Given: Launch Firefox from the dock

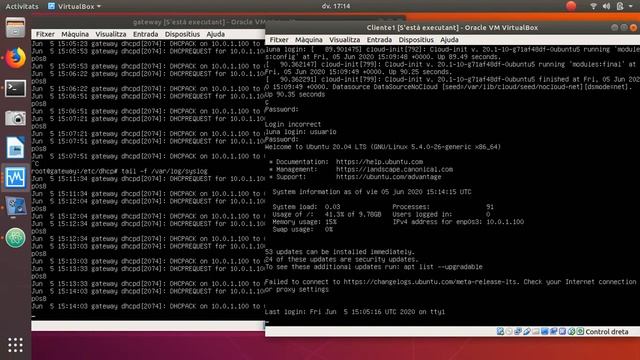Looking at the screenshot, I should [16, 58].
